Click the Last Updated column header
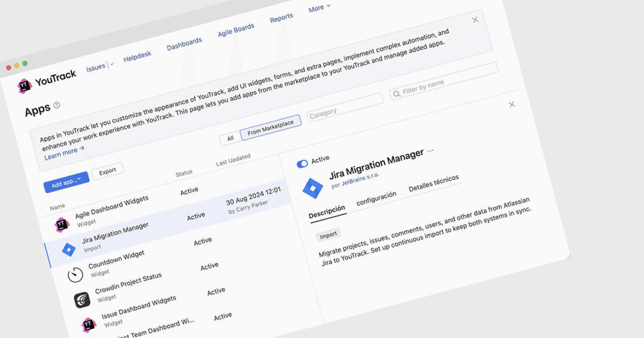The image size is (644, 338). tap(233, 160)
